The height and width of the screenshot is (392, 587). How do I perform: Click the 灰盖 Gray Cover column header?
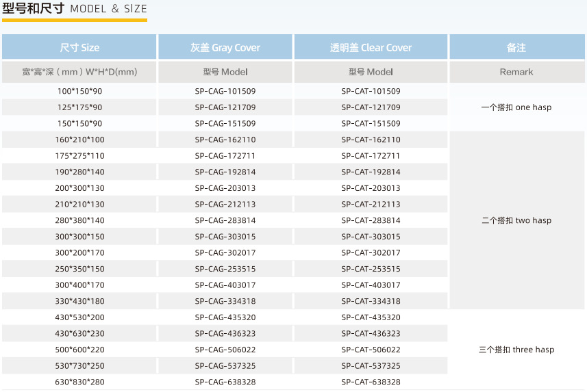225,47
